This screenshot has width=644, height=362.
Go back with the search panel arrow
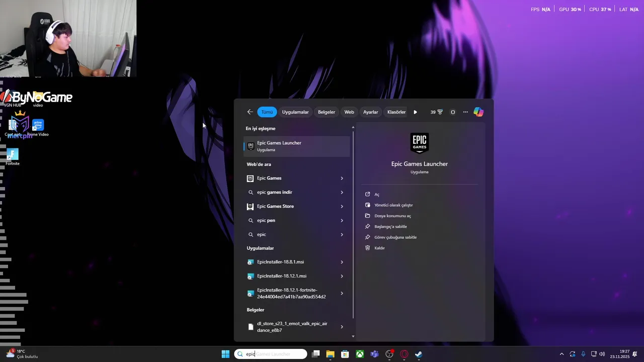[250, 112]
